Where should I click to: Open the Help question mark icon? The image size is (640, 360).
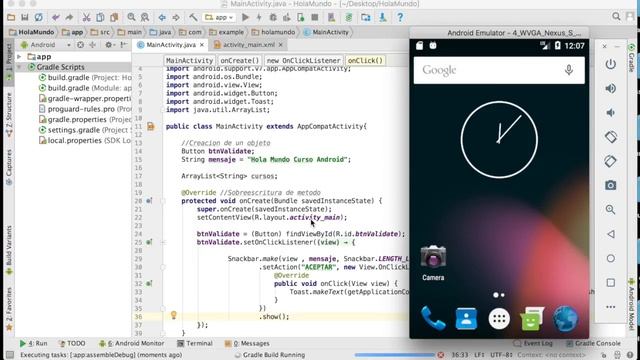point(400,18)
